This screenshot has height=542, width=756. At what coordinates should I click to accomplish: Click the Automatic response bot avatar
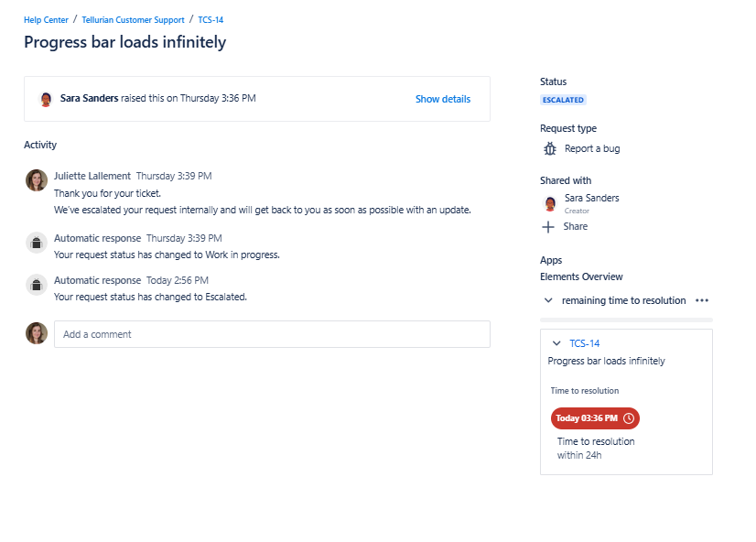pyautogui.click(x=36, y=243)
